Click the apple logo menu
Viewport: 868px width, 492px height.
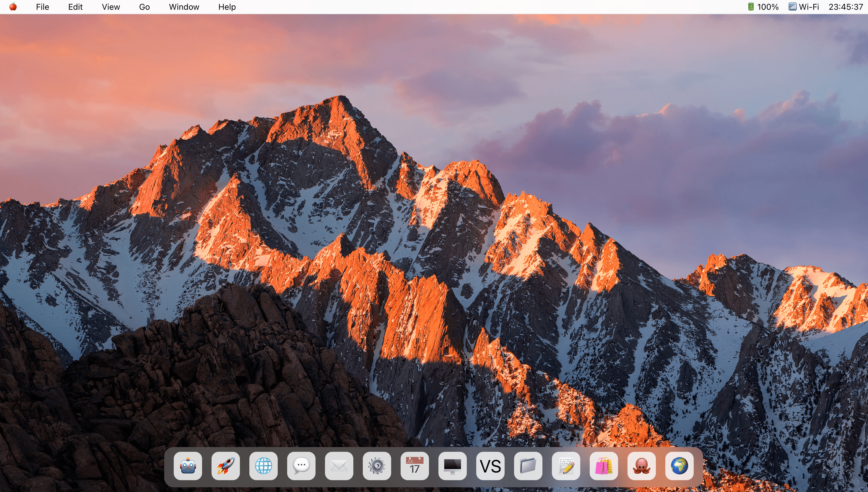(13, 7)
